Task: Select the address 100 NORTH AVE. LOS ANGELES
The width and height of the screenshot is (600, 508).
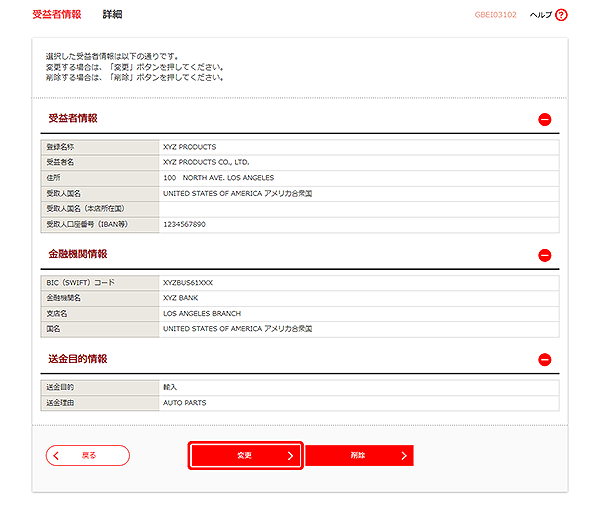Action: (218, 178)
